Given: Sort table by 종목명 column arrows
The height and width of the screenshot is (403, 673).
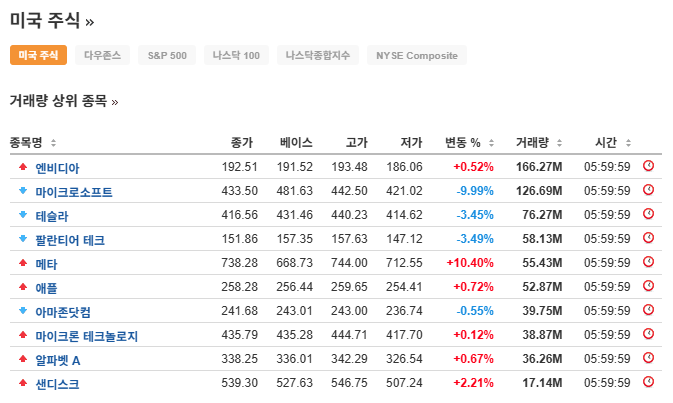Looking at the screenshot, I should [53, 143].
